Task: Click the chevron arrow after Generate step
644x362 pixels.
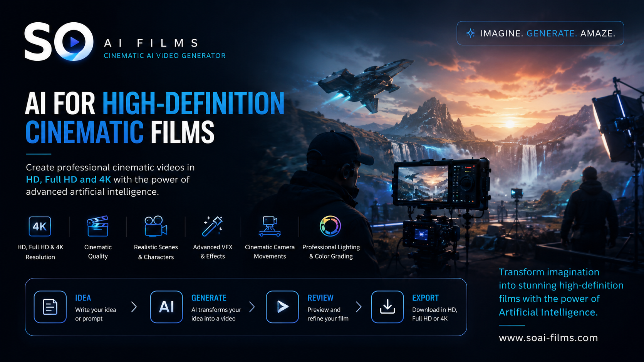Action: (252, 307)
